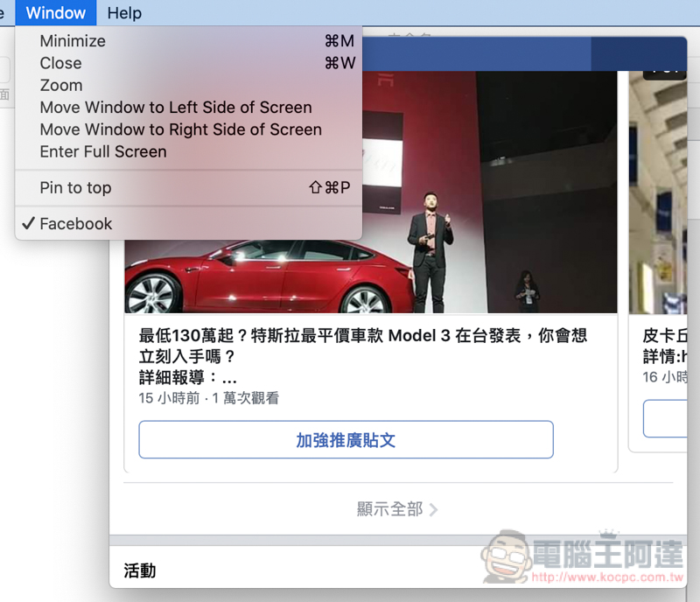Select Close in the Window menu
This screenshot has width=700, height=602.
[x=188, y=63]
